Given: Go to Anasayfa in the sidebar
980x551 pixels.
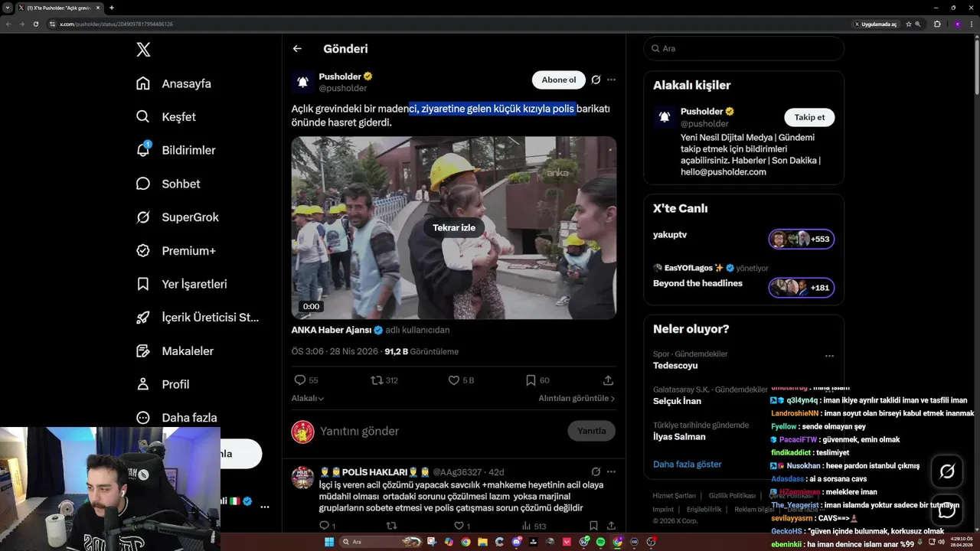Looking at the screenshot, I should 174,83.
